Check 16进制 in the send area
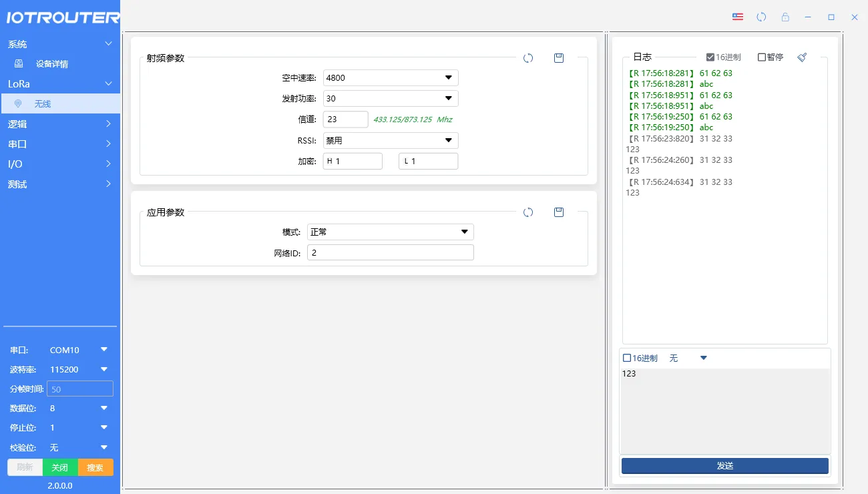 tap(626, 358)
